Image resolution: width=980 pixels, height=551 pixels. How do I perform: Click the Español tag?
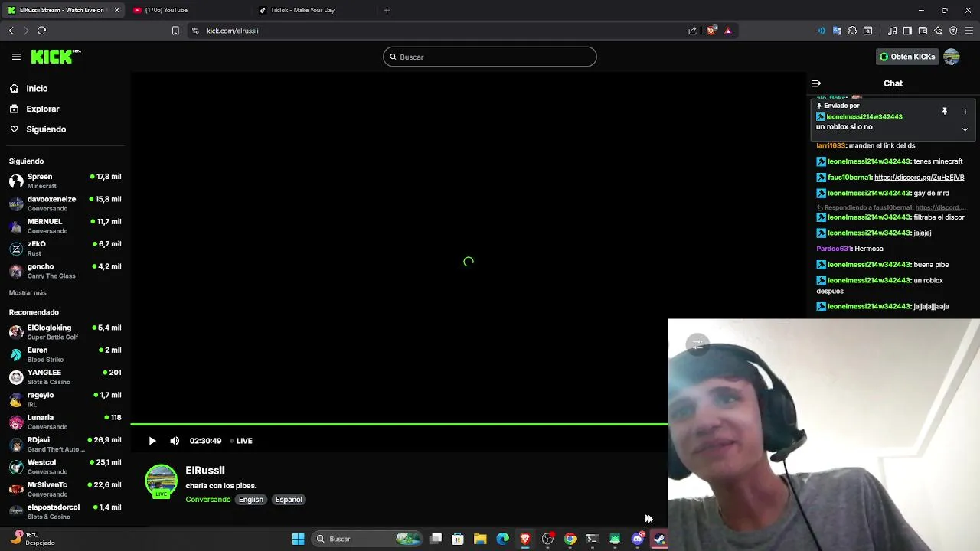(289, 500)
